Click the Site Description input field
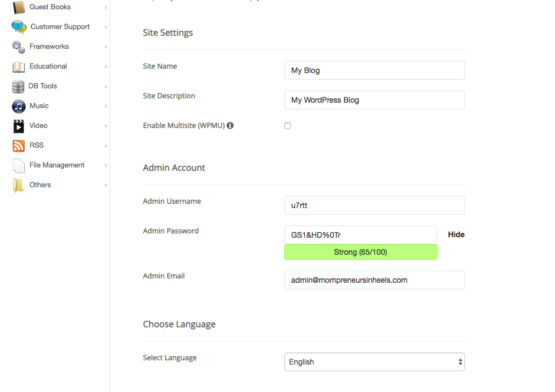The height and width of the screenshot is (392, 555). tap(374, 100)
